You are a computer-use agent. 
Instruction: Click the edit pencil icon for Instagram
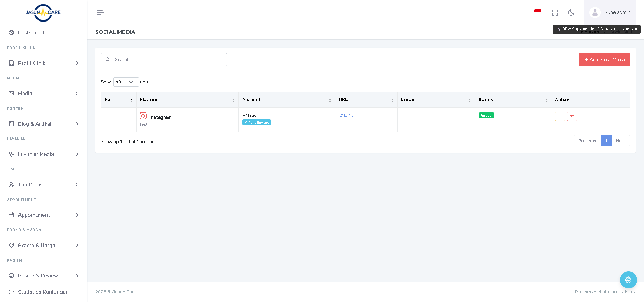(x=560, y=116)
